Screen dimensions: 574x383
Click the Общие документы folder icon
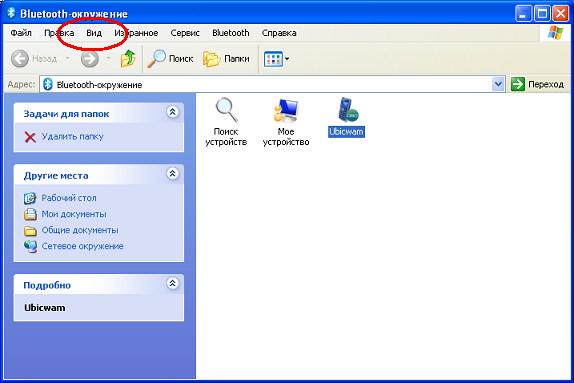click(30, 231)
